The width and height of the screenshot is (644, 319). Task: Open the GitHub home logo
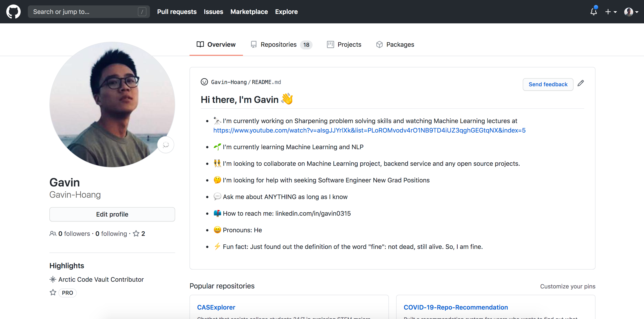(13, 11)
